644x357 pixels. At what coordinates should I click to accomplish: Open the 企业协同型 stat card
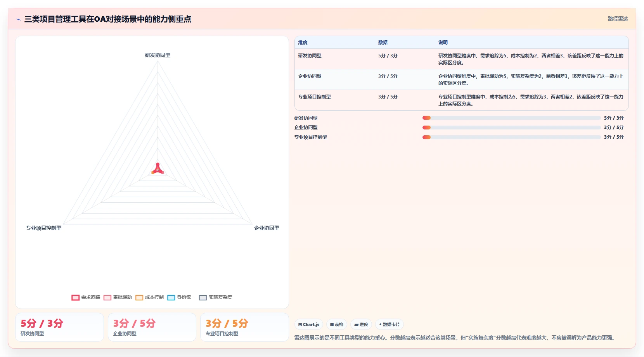click(152, 327)
